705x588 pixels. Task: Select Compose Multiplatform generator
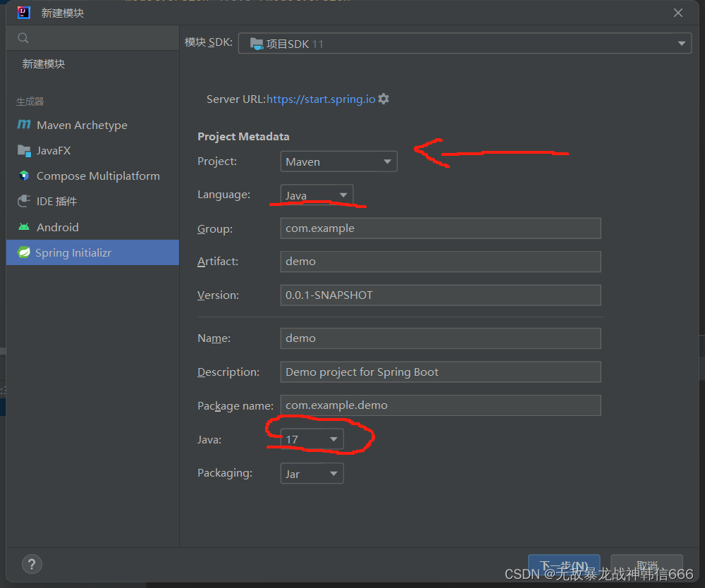pyautogui.click(x=92, y=176)
